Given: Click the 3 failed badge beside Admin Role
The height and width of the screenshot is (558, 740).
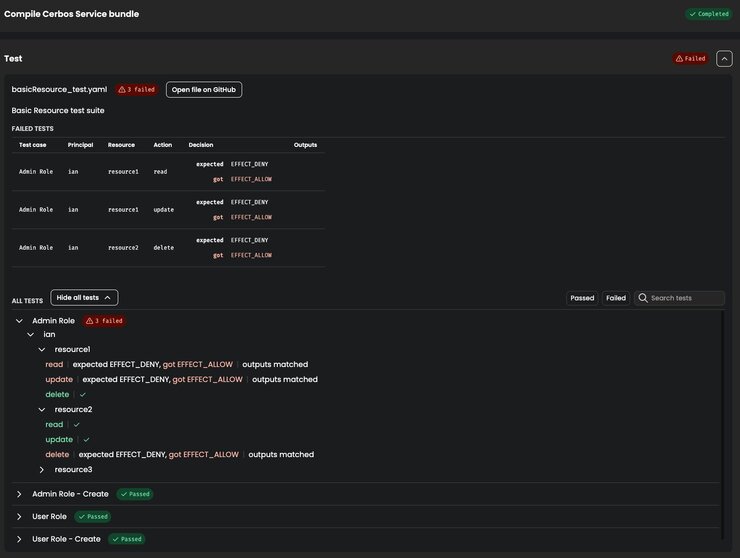Looking at the screenshot, I should click(x=104, y=321).
